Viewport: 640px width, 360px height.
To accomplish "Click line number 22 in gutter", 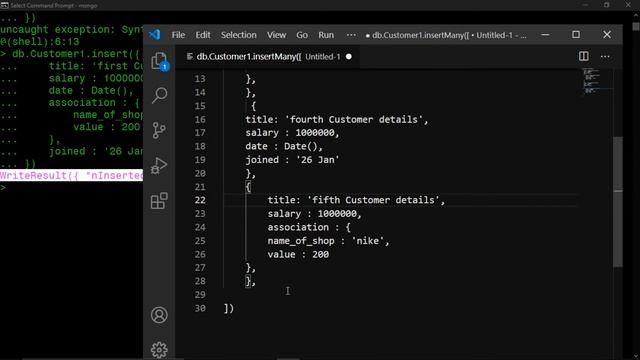I will pyautogui.click(x=200, y=200).
